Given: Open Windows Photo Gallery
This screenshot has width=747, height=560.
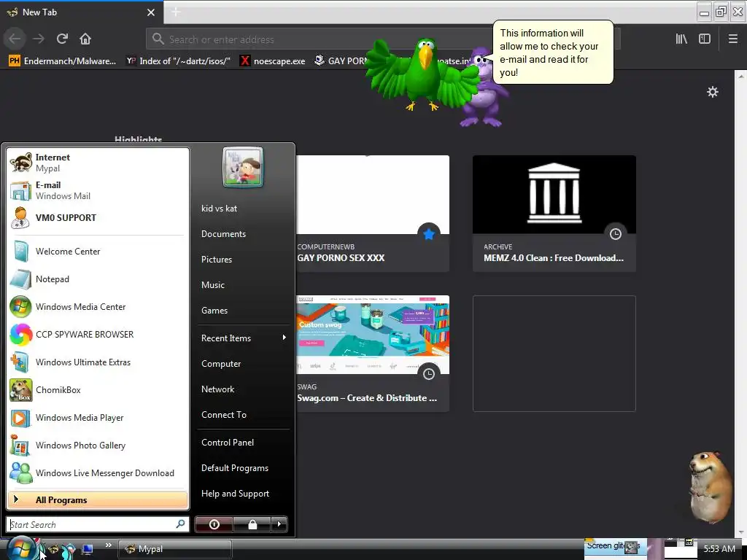Looking at the screenshot, I should (x=98, y=446).
